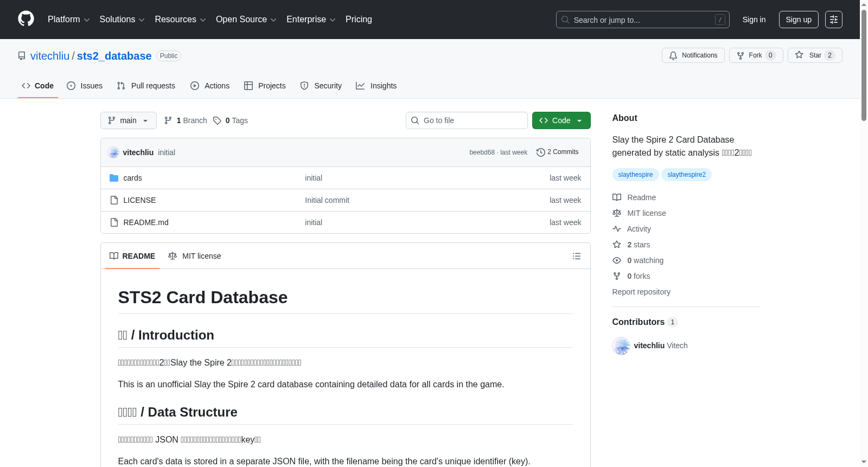Select the README tab in file viewer
The image size is (868, 467).
point(132,256)
